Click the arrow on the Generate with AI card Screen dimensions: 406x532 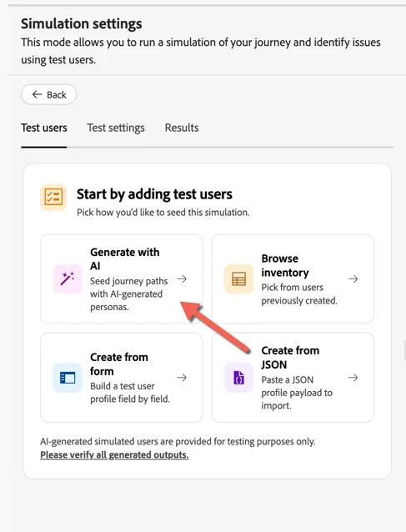coord(182,279)
